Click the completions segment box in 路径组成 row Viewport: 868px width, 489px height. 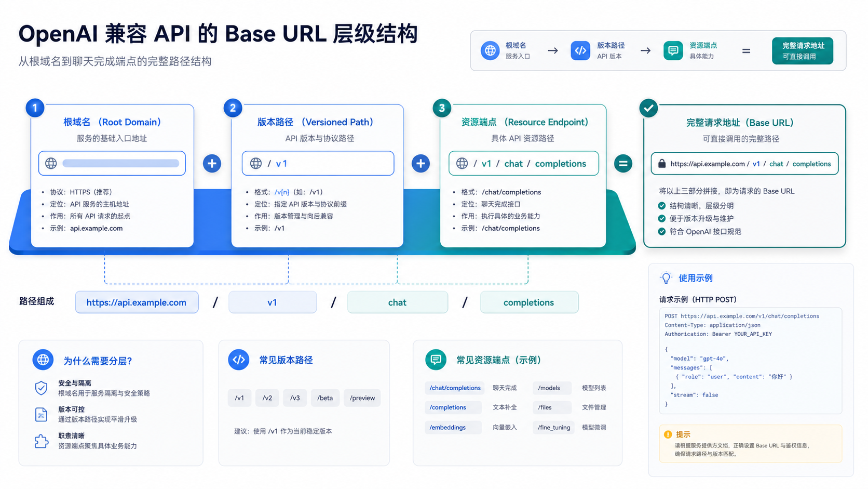[529, 302]
